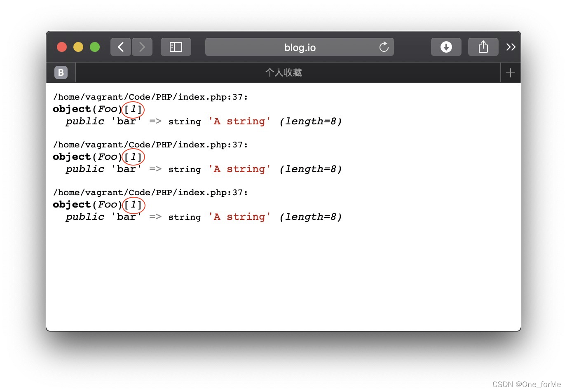Open the share menu
Screen dimensions: 567x392
(483, 47)
